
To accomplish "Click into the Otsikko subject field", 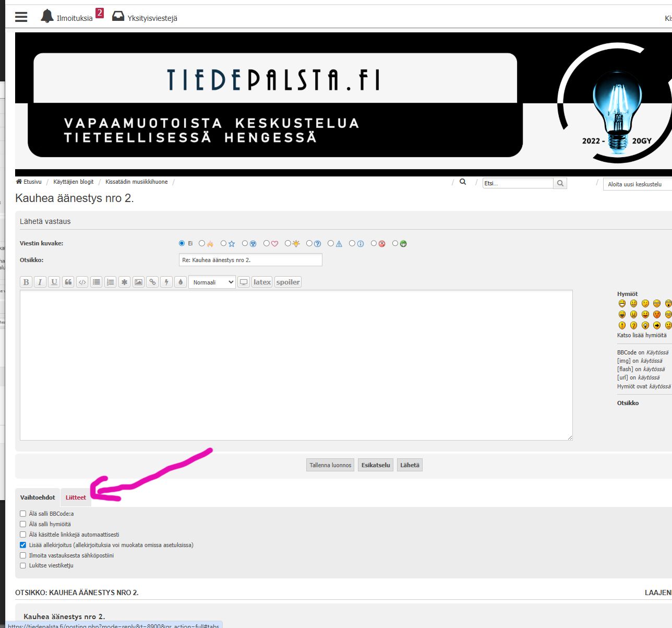I will 250,260.
